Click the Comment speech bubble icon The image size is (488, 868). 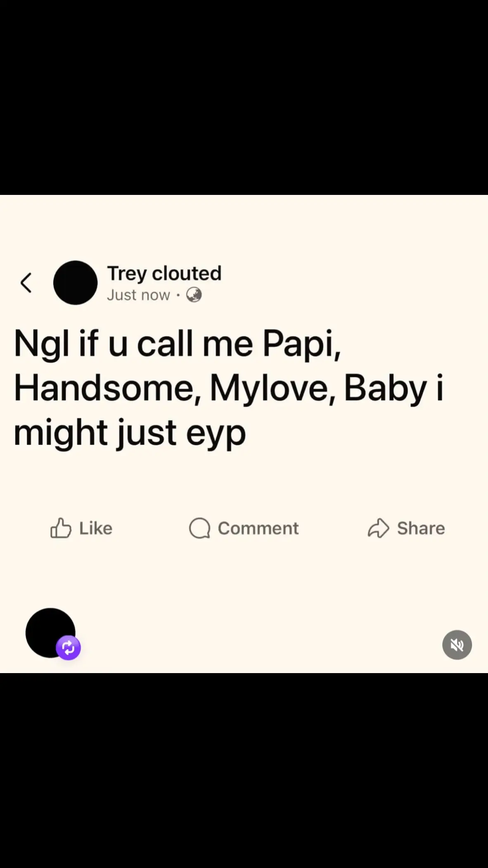pos(200,528)
